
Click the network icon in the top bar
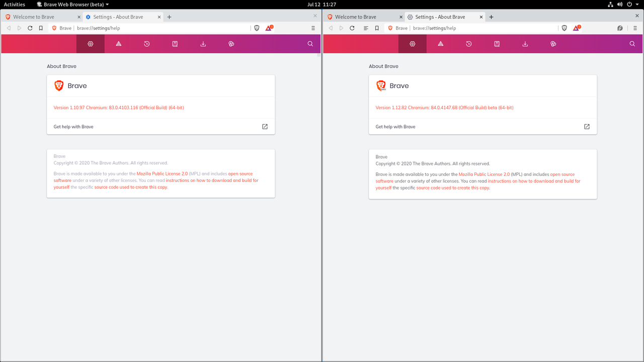coord(610,5)
